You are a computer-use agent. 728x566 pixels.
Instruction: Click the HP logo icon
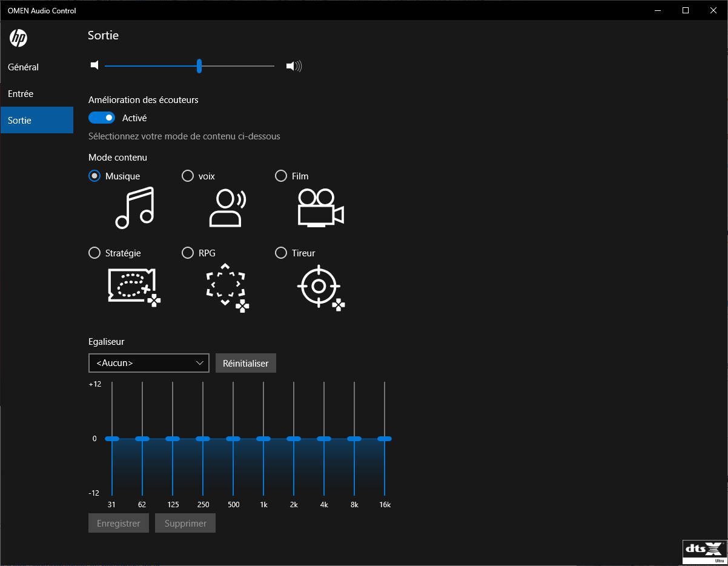coord(18,38)
